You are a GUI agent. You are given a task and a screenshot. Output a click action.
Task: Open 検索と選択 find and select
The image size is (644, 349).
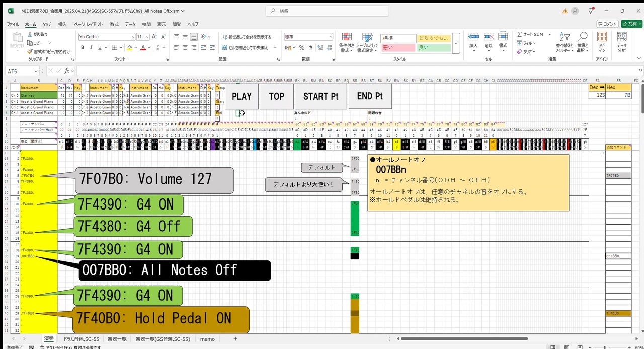click(582, 43)
